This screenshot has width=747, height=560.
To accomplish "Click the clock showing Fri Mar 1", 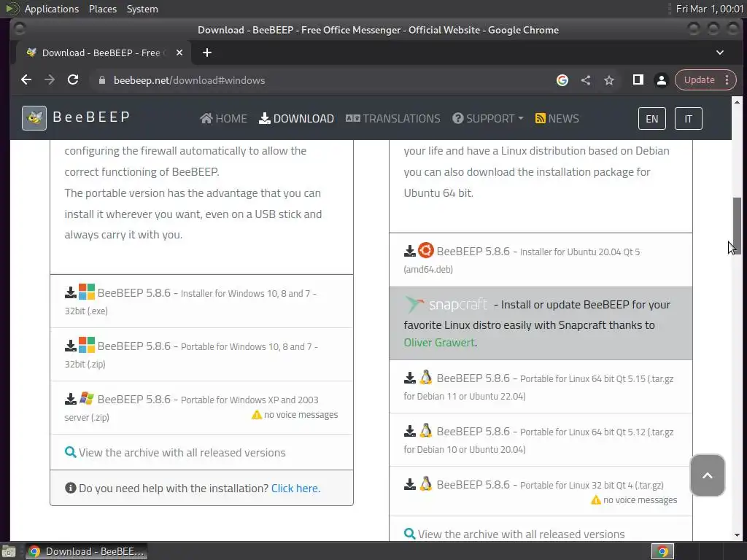I will (709, 9).
